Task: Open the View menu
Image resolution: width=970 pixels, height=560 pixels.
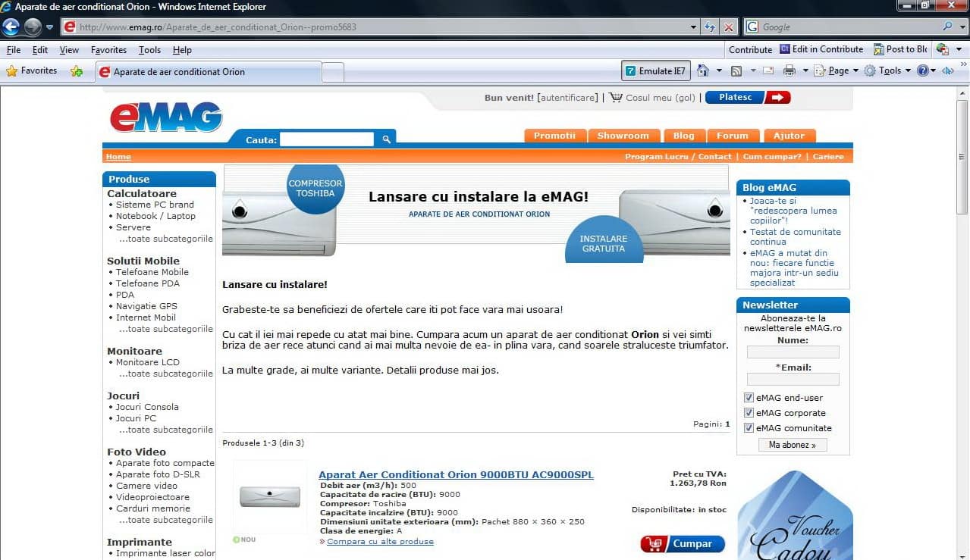Action: (69, 50)
